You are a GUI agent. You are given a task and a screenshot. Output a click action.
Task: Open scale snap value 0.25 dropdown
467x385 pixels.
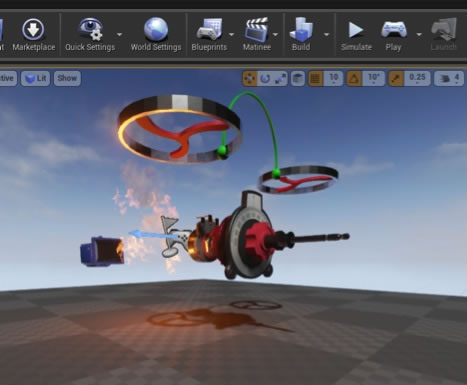[417, 79]
